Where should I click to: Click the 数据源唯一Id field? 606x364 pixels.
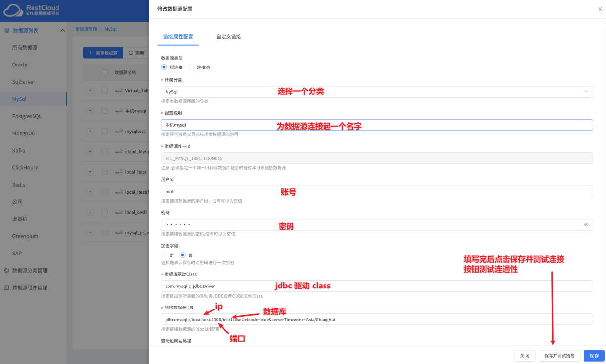coord(377,158)
